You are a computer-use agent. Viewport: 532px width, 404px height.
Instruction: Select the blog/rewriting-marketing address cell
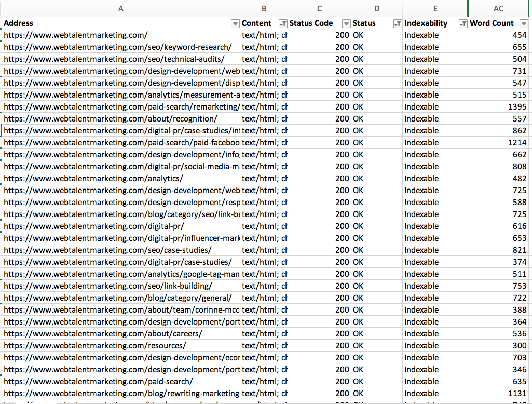(x=121, y=394)
